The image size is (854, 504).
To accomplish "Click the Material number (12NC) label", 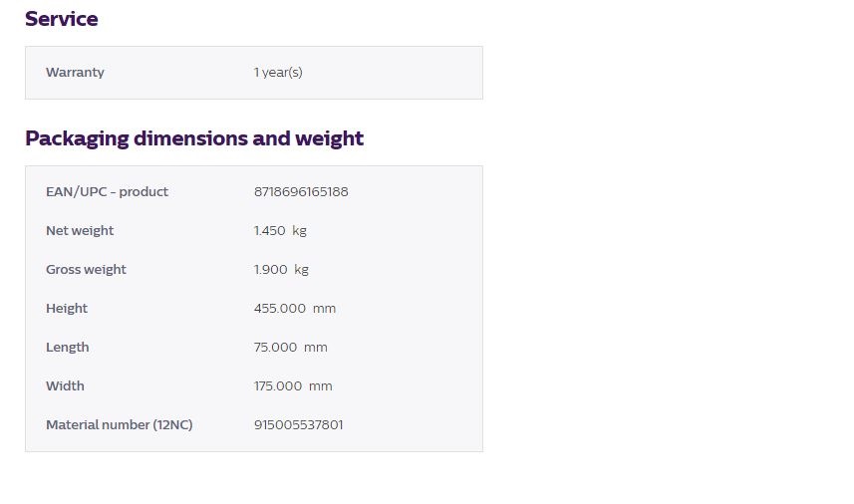I will point(120,424).
